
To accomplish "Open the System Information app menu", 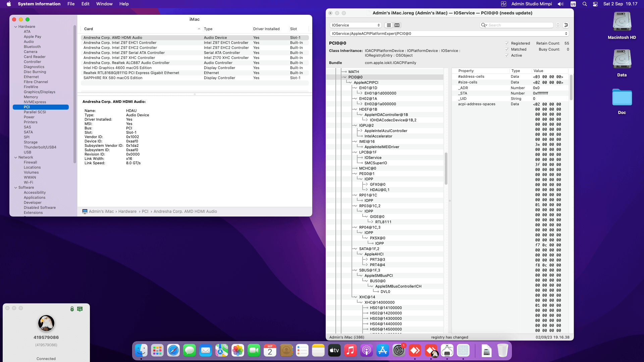I will pyautogui.click(x=39, y=4).
